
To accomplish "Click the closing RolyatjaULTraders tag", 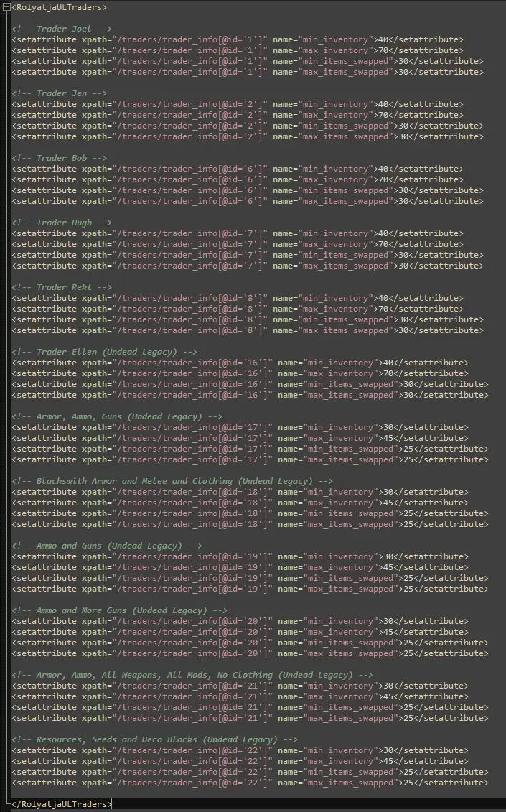I will [62, 804].
